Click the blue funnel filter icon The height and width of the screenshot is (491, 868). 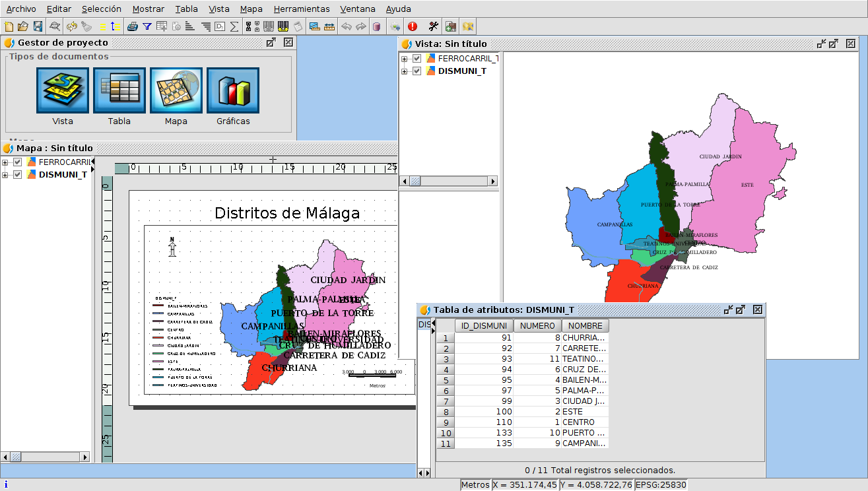[147, 26]
